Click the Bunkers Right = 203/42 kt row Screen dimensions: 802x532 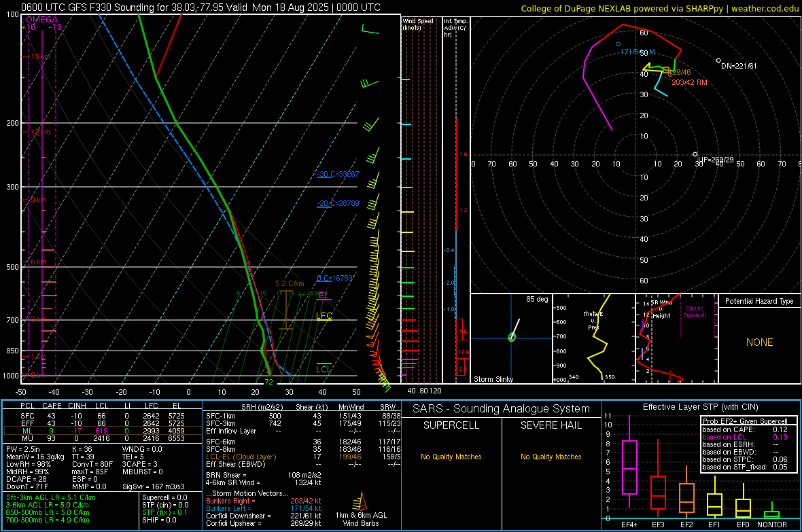264,501
